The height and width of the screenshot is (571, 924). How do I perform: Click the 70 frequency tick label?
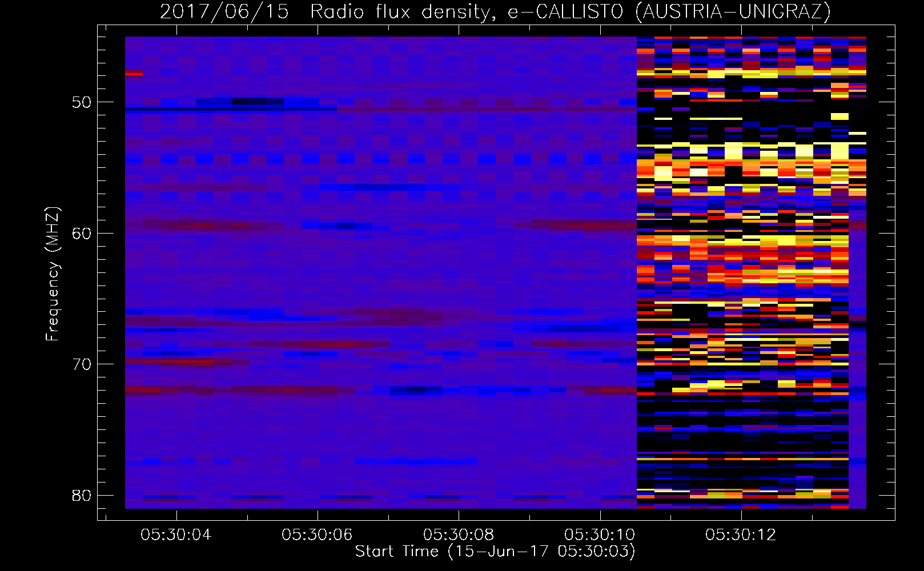(x=82, y=364)
